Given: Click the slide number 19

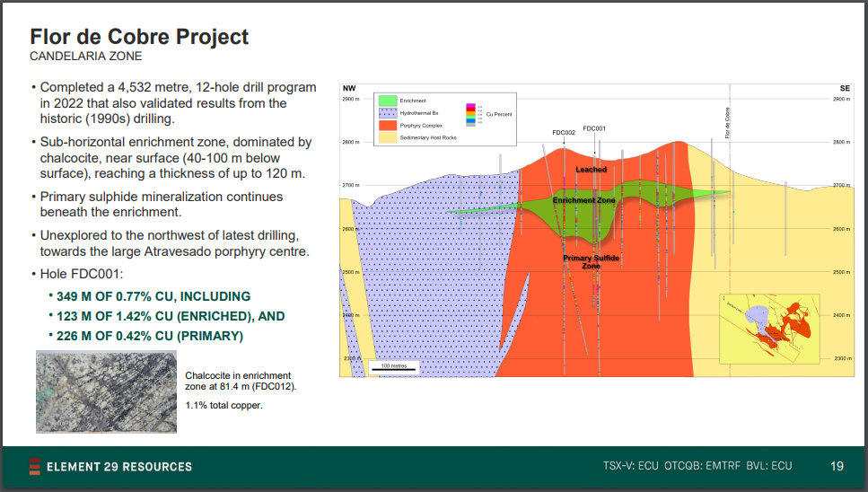Looking at the screenshot, I should [x=837, y=466].
